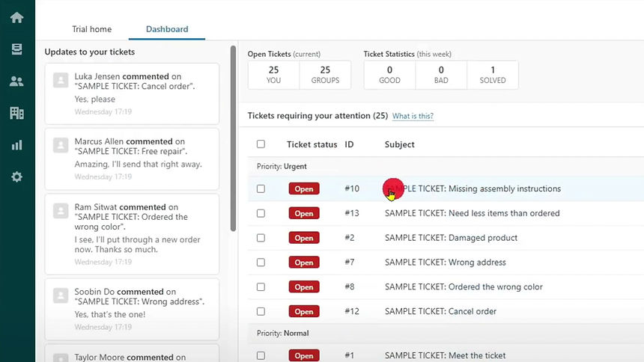The image size is (644, 362).
Task: Open the Home icon in sidebar
Action: pyautogui.click(x=16, y=18)
